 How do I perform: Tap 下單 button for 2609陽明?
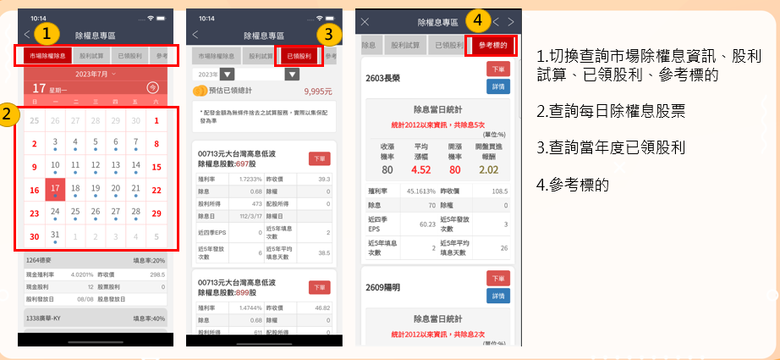[498, 278]
